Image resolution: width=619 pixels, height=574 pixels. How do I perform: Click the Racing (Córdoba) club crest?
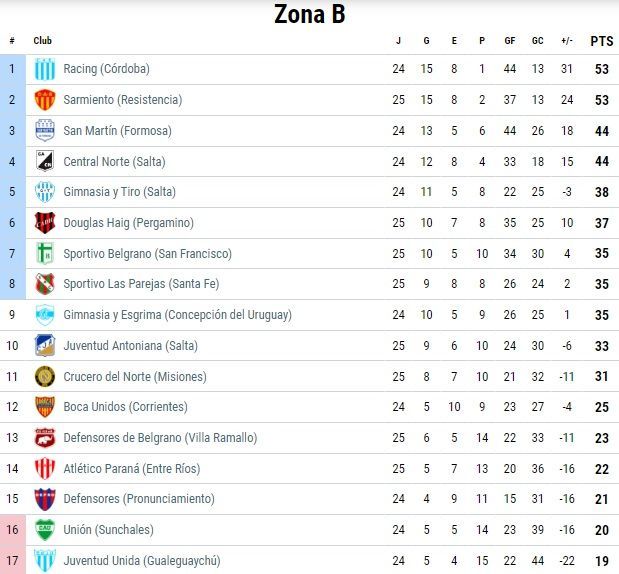tap(45, 70)
